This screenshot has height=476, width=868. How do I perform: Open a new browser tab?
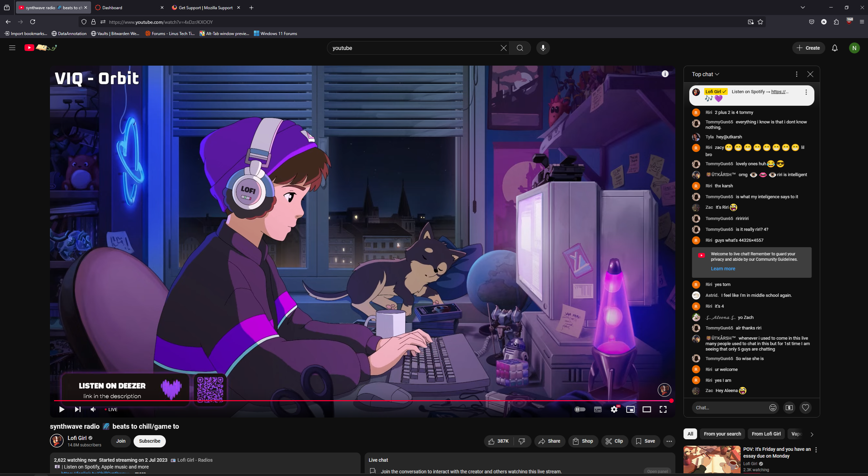click(251, 7)
